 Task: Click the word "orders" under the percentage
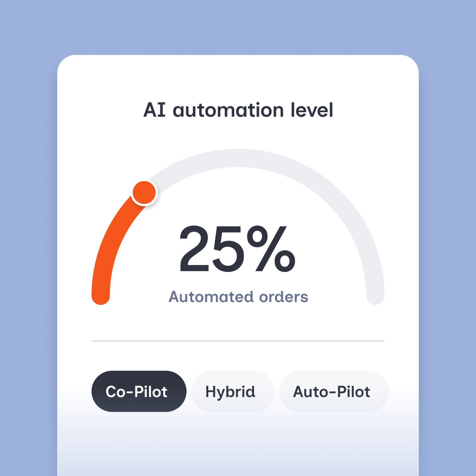pos(283,297)
